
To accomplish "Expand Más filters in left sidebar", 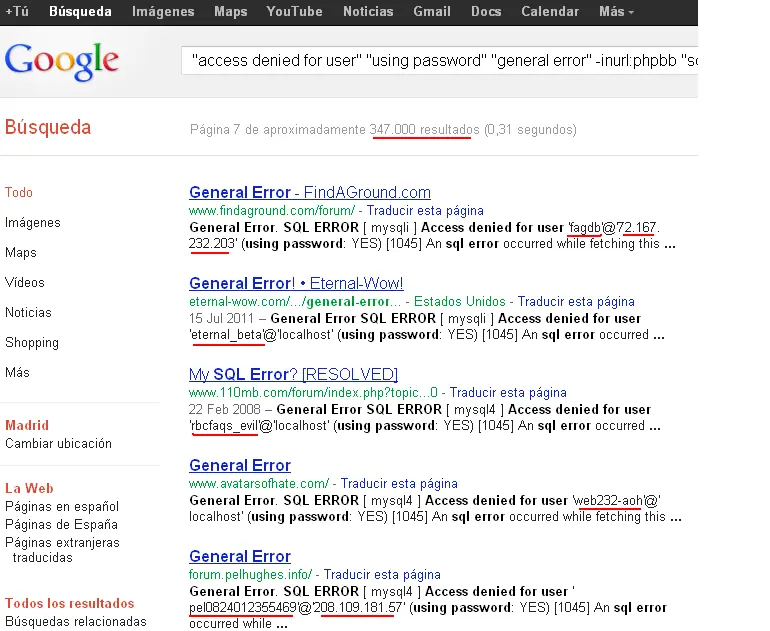I will coord(17,372).
